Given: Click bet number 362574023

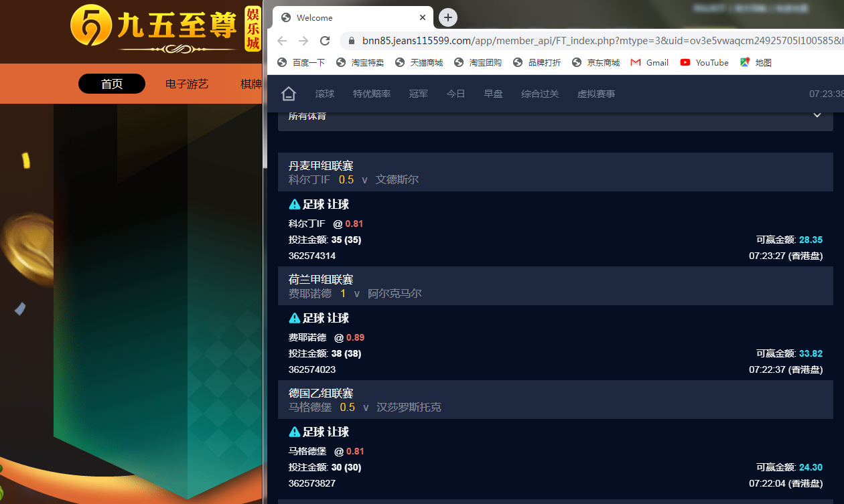Looking at the screenshot, I should (x=312, y=369).
